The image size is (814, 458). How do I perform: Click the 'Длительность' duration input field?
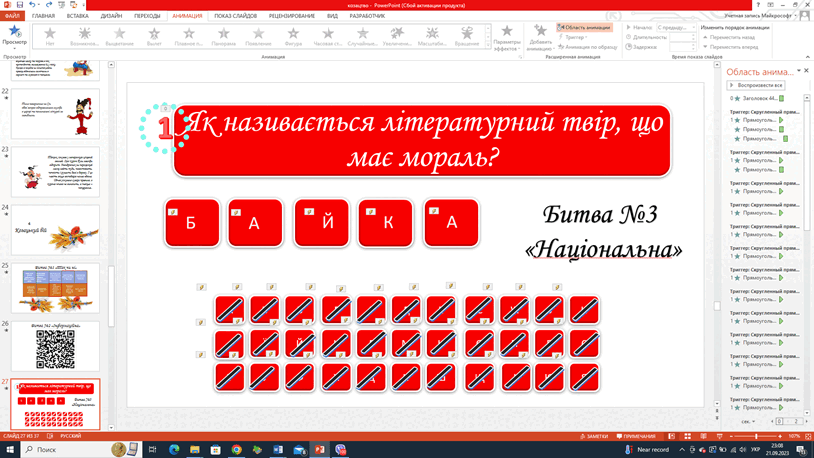click(x=682, y=37)
